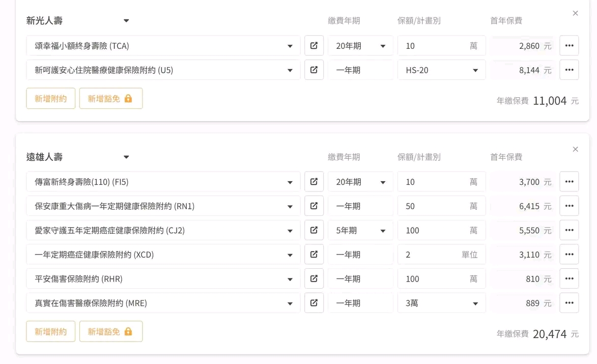Open external link for 傳富新終身壽險(110) (FI5)
Image resolution: width=597 pixels, height=364 pixels.
314,182
